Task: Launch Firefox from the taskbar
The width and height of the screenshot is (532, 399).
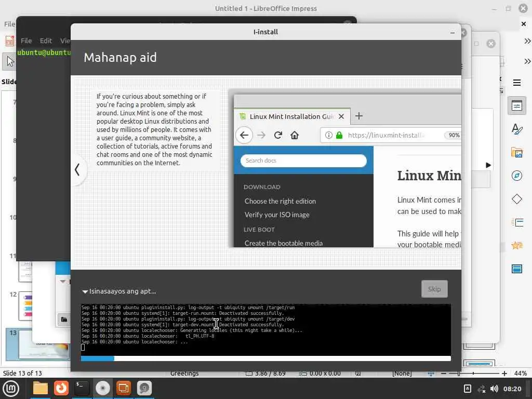Action: point(61,389)
